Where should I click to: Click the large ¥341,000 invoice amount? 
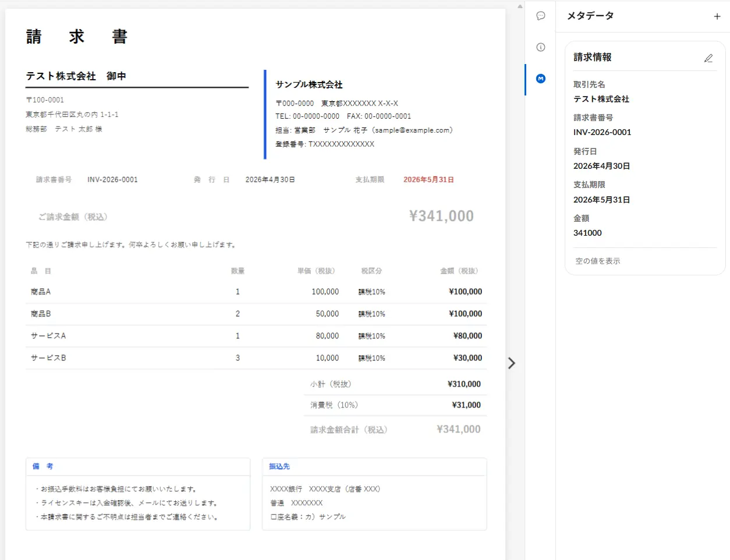click(x=441, y=216)
